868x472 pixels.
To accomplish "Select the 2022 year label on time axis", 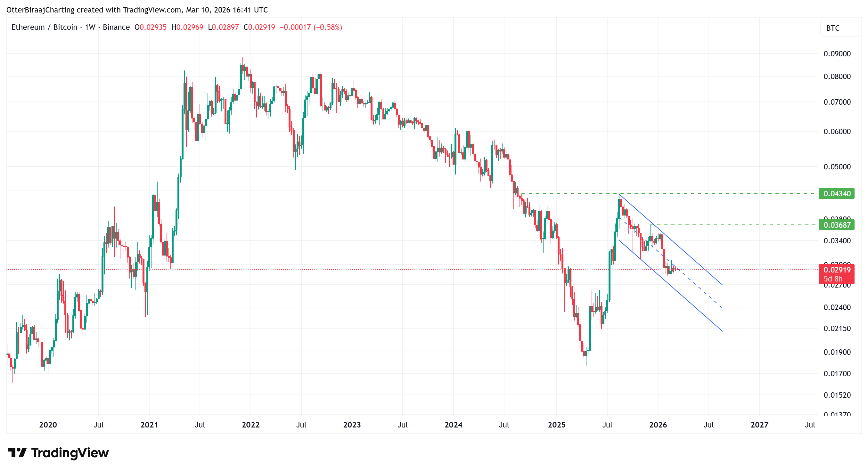I will point(250,425).
